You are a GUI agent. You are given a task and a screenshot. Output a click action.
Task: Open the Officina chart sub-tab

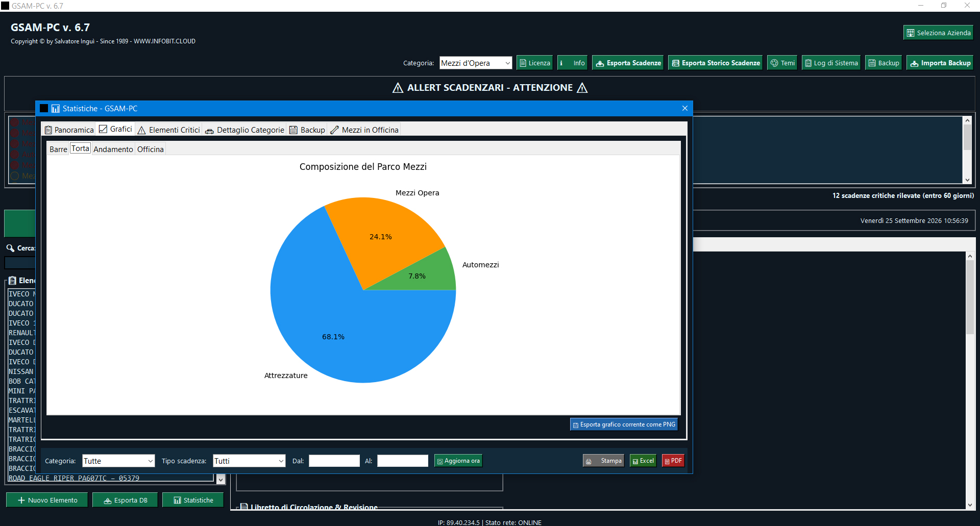tap(151, 149)
